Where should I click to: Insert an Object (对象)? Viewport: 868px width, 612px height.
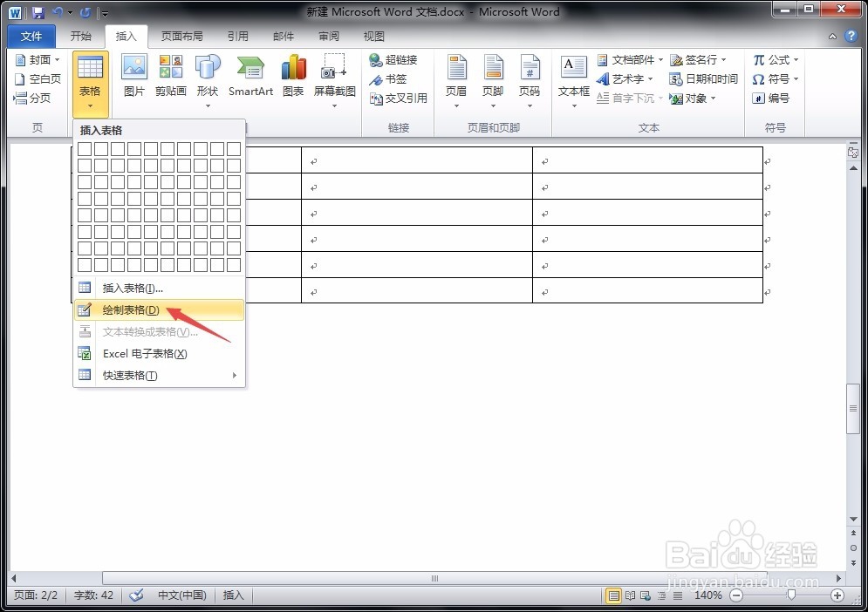[x=693, y=98]
